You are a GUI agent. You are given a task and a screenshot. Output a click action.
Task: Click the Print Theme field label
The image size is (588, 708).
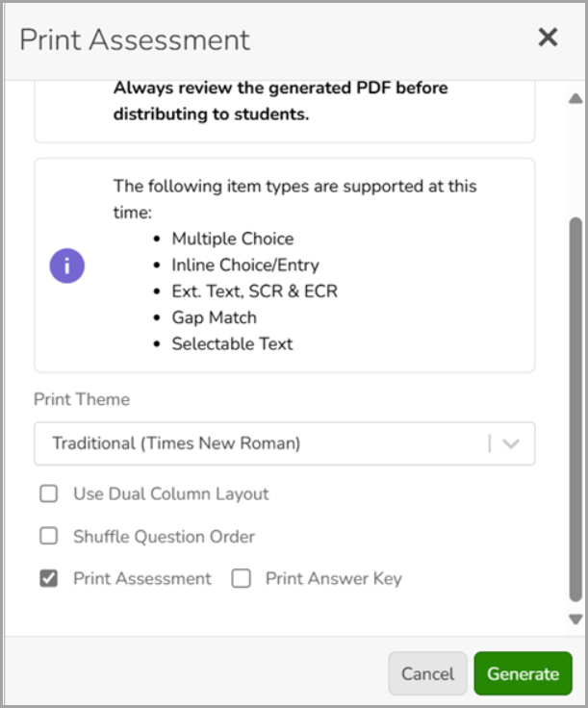[82, 399]
